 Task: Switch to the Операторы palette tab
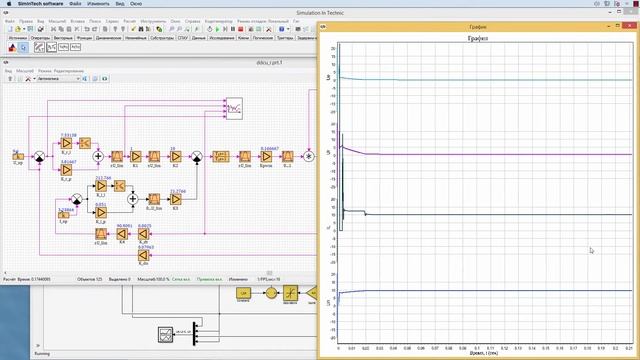point(40,38)
